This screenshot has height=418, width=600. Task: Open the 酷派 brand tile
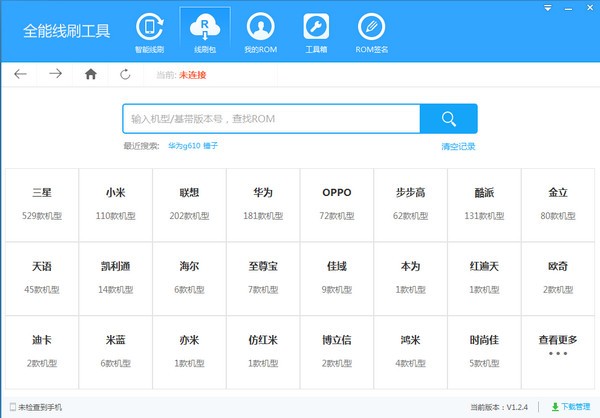coord(484,205)
